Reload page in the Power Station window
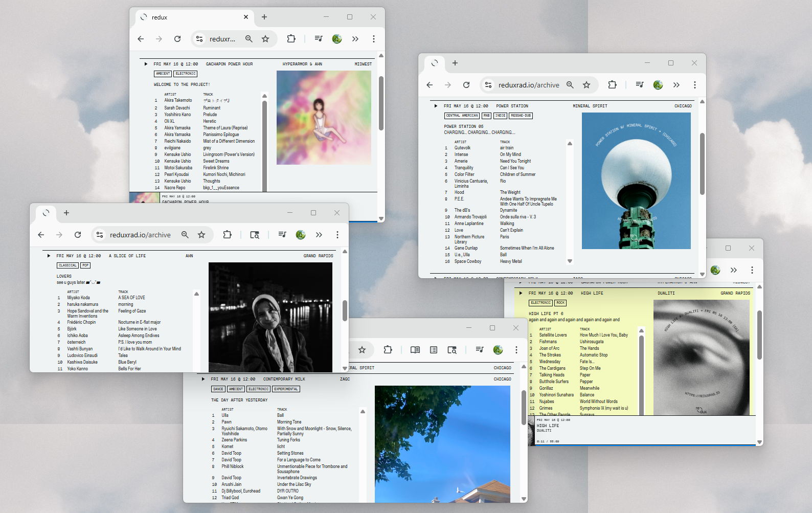This screenshot has height=513, width=812. 466,85
